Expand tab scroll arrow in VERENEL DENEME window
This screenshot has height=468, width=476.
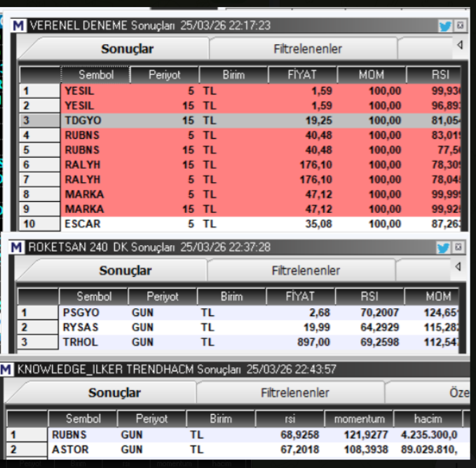pyautogui.click(x=460, y=46)
